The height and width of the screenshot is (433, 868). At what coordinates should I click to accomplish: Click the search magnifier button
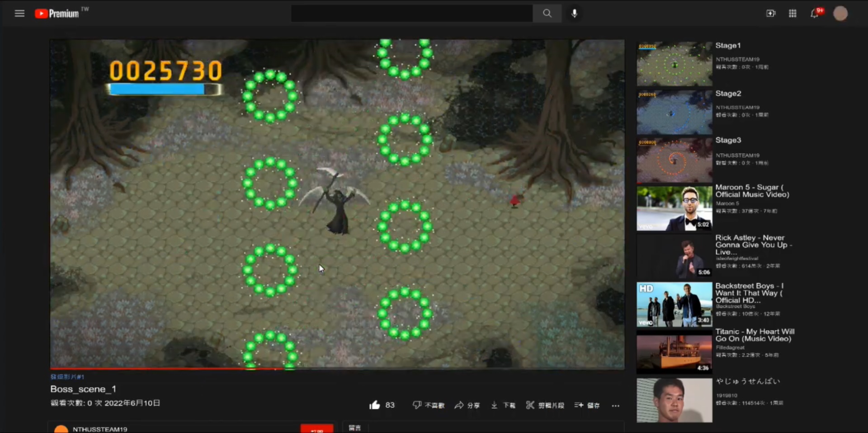pyautogui.click(x=547, y=14)
